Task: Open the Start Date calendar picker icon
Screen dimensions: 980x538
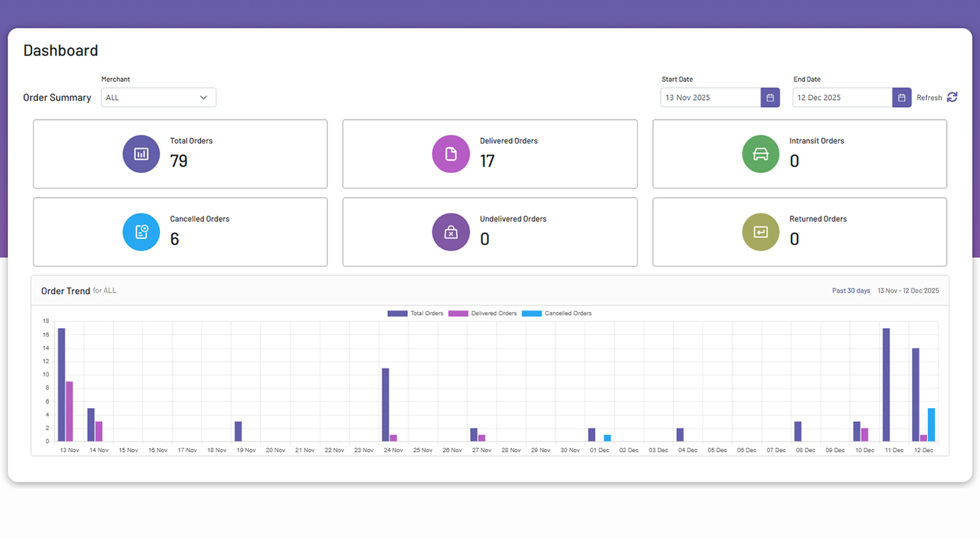Action: [x=770, y=97]
